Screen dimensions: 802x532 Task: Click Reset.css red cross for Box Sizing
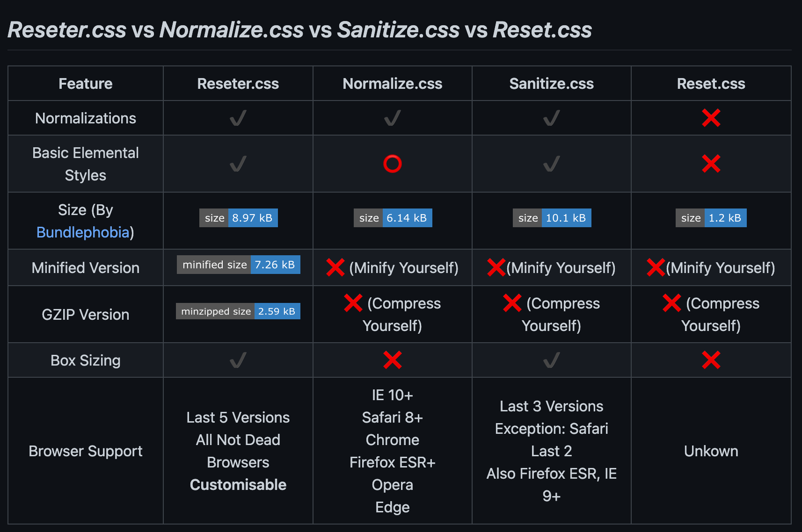tap(711, 360)
